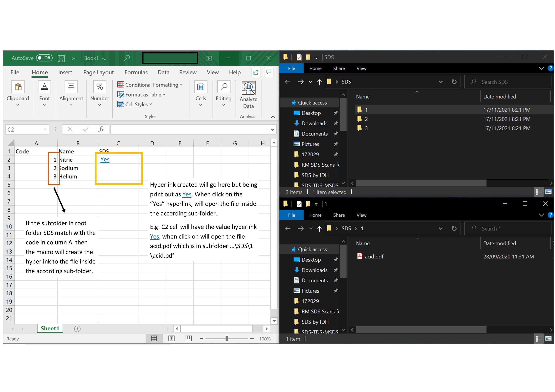
Task: Open Conditional Formatting options
Action: (x=150, y=85)
